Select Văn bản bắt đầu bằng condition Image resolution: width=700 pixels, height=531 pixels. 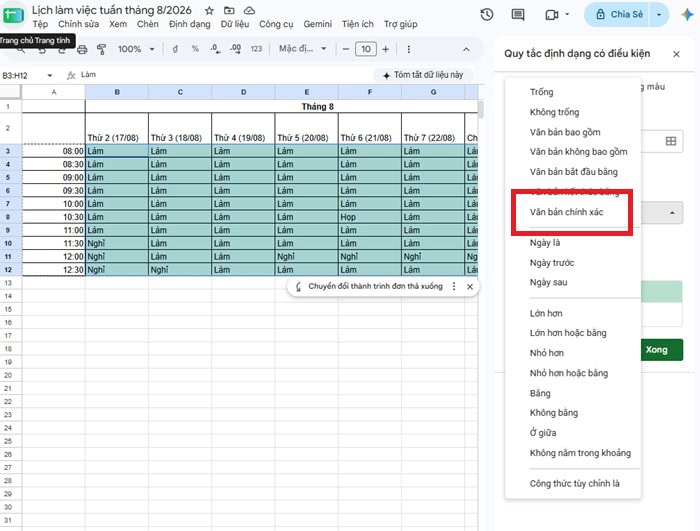573,172
